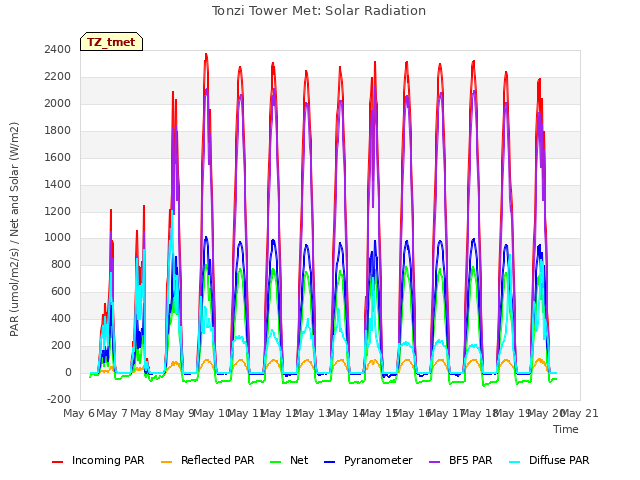Click the purple BF5 PAR legend swatch
This screenshot has height=480, width=640.
435,462
